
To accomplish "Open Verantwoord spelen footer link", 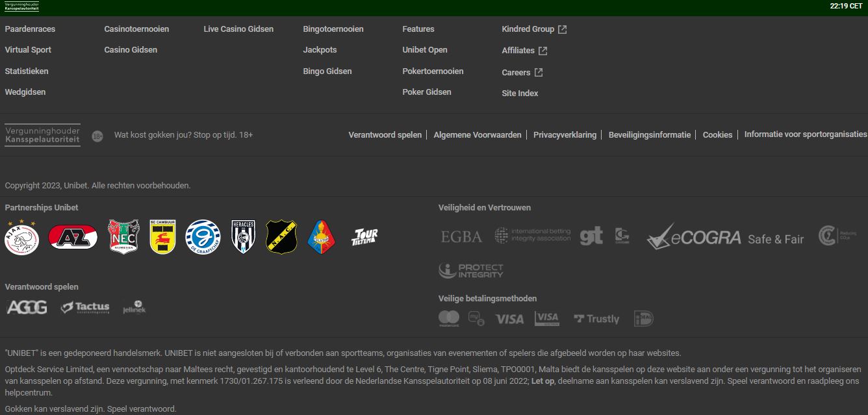I will coord(385,135).
